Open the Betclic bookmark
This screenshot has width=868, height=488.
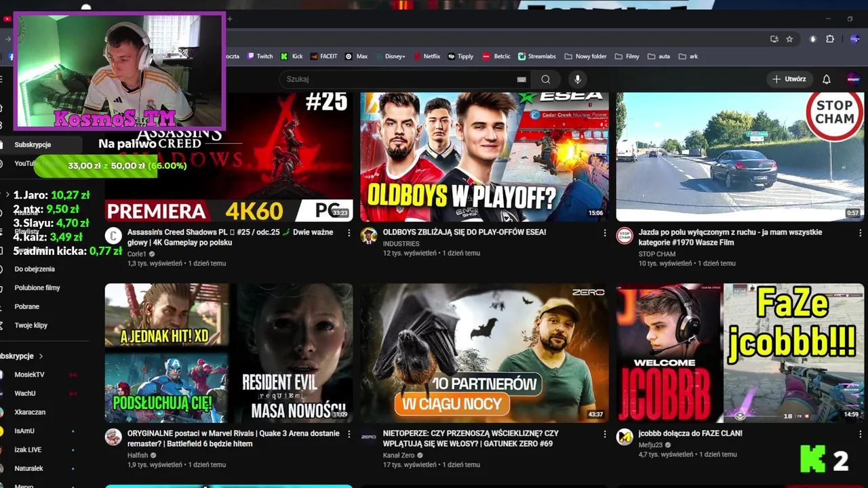[x=496, y=56]
